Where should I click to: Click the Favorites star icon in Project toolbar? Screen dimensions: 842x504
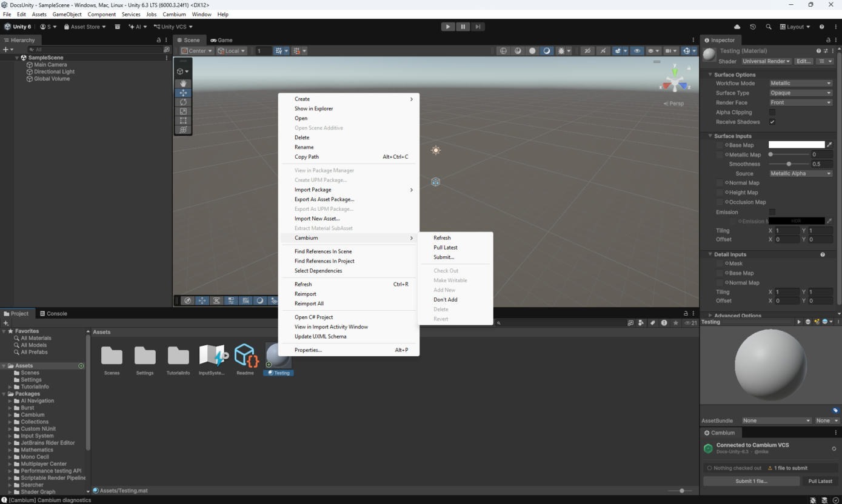(x=675, y=323)
